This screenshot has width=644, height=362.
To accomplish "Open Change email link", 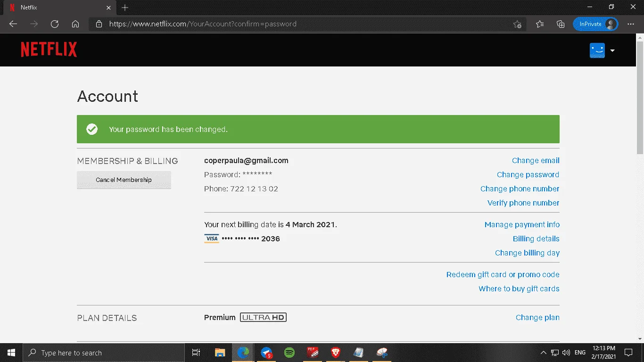I will tap(536, 161).
